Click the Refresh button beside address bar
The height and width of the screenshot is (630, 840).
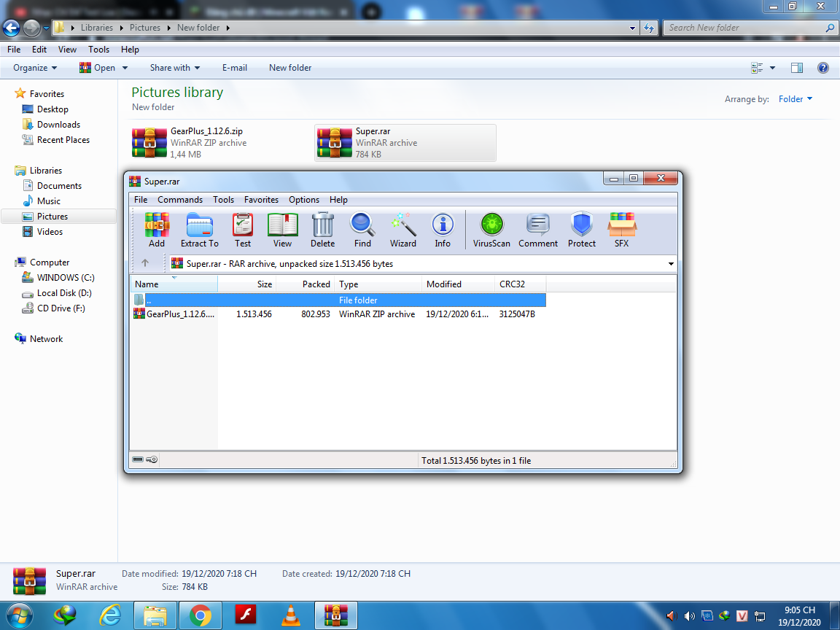[649, 28]
